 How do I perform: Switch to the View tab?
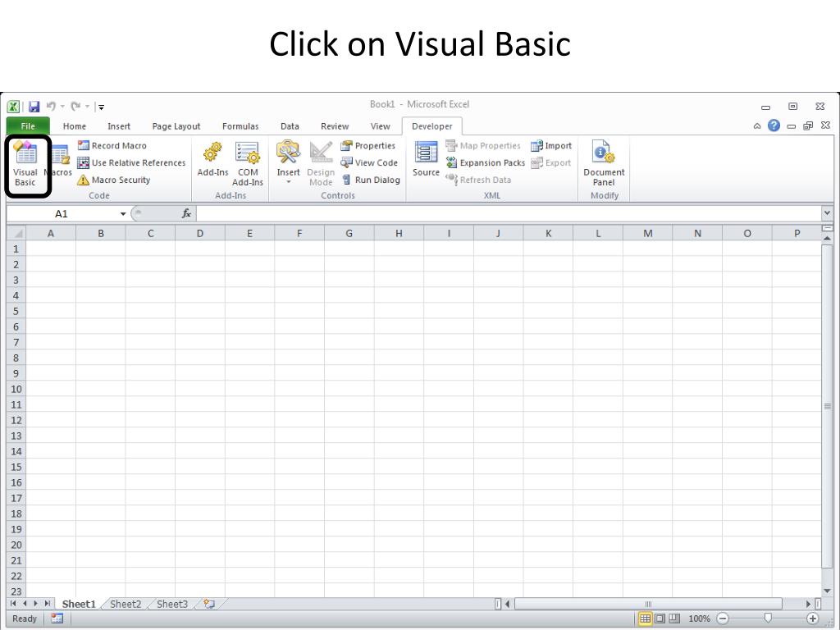coord(381,126)
